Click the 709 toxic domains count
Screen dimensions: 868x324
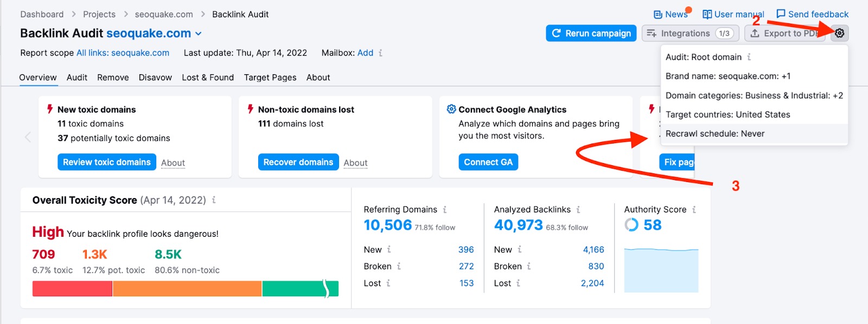pos(43,254)
